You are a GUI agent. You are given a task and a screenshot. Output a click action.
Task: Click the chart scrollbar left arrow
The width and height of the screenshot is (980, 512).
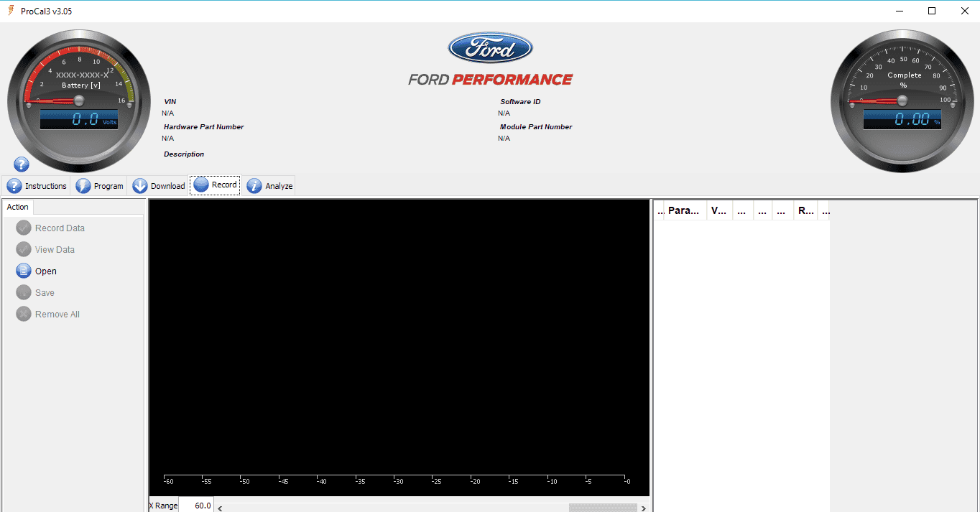[220, 508]
